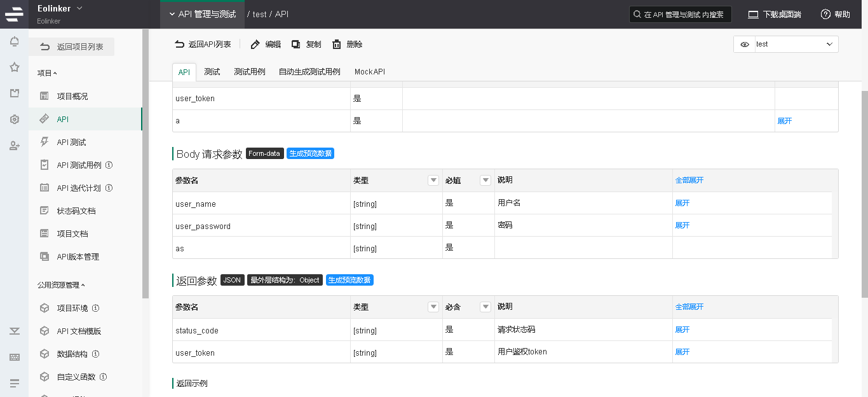
Task: Open type filter dropdown in Body request table
Action: point(433,181)
